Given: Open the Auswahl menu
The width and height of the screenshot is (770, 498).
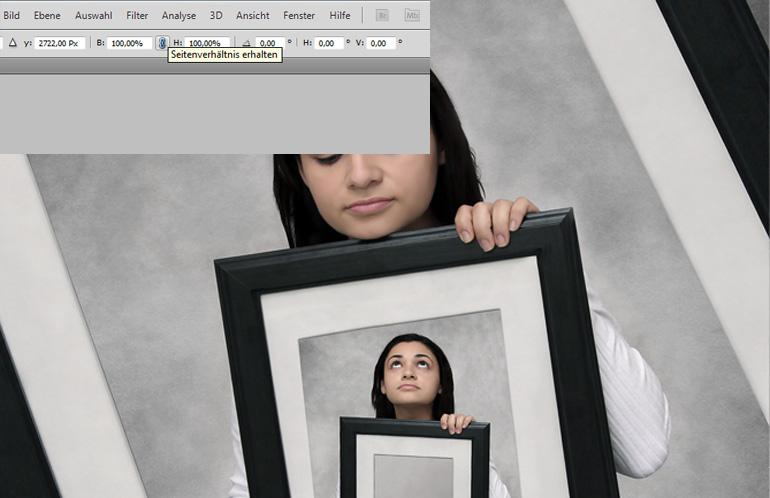Looking at the screenshot, I should tap(93, 15).
